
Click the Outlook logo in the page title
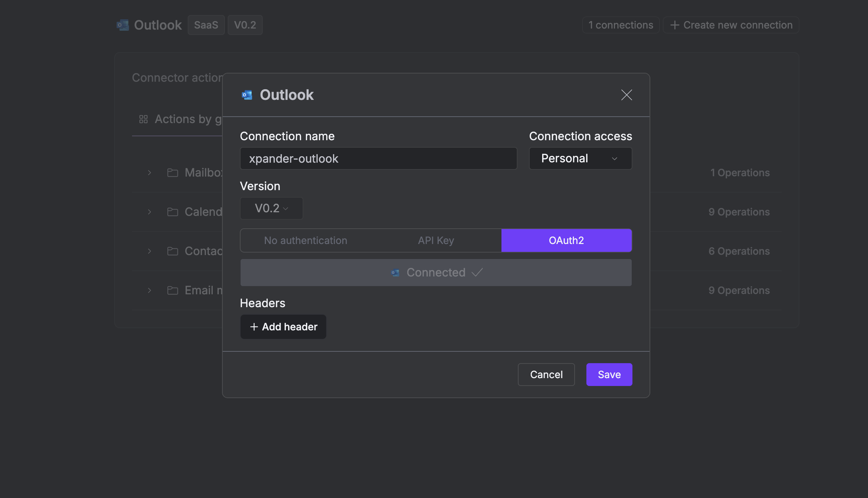coord(123,25)
